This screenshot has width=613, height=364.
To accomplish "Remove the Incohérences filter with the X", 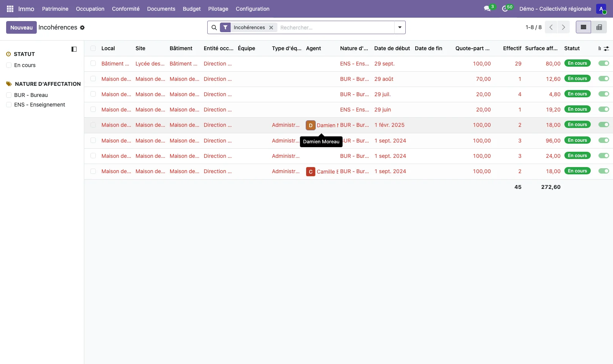I will tap(271, 28).
